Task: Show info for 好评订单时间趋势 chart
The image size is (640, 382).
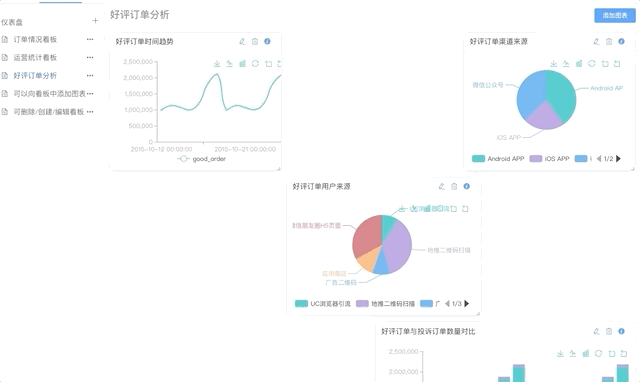Action: [x=267, y=41]
